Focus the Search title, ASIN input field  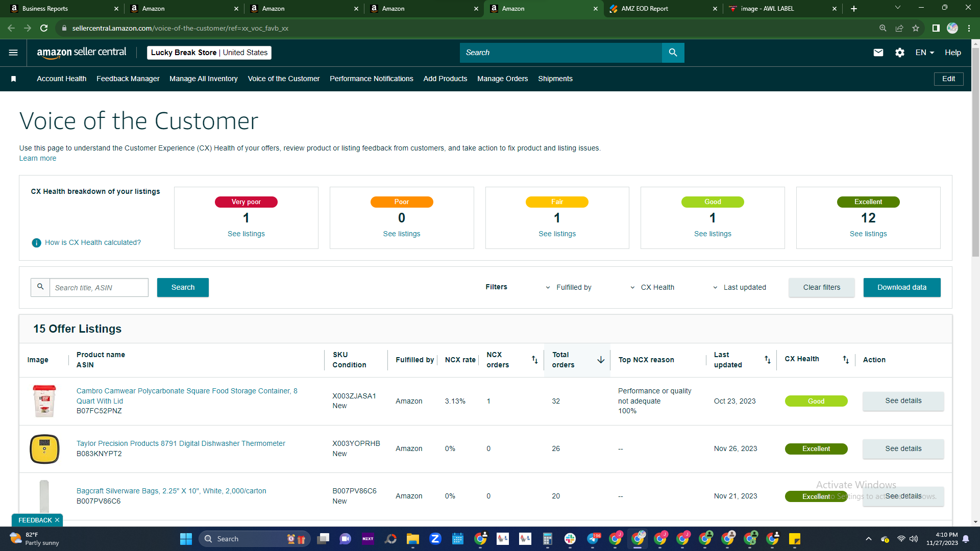tap(99, 288)
